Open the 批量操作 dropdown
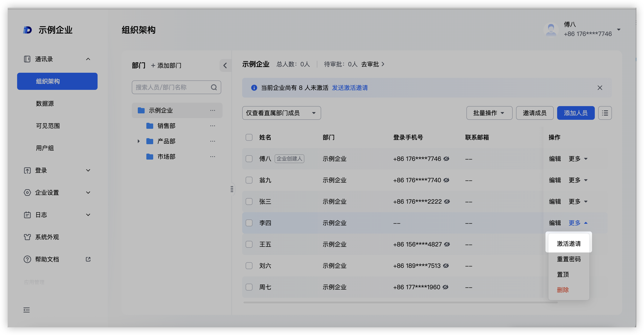Viewport: 644px width, 335px height. (x=489, y=113)
